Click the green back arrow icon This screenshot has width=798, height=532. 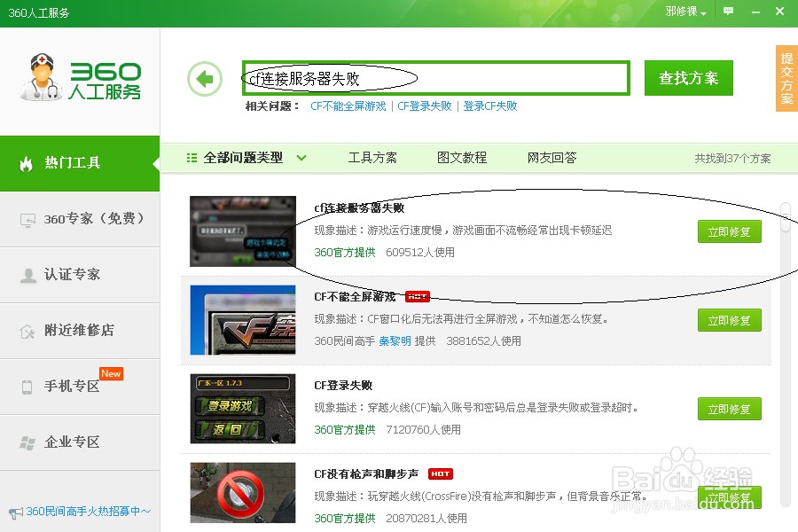tap(205, 78)
